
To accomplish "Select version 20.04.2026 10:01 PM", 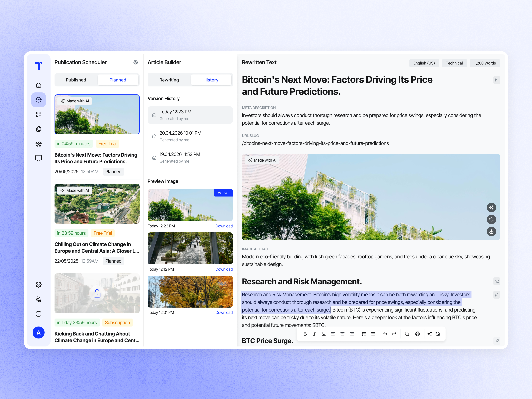I will (190, 136).
